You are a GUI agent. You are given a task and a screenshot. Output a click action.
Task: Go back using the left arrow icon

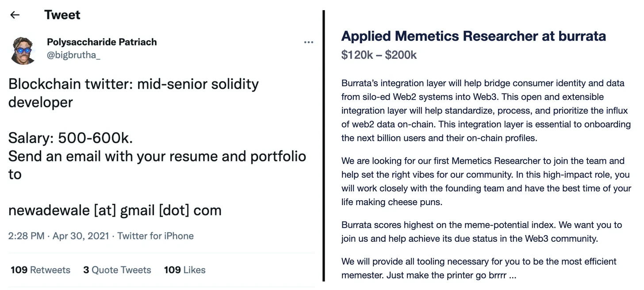click(15, 15)
